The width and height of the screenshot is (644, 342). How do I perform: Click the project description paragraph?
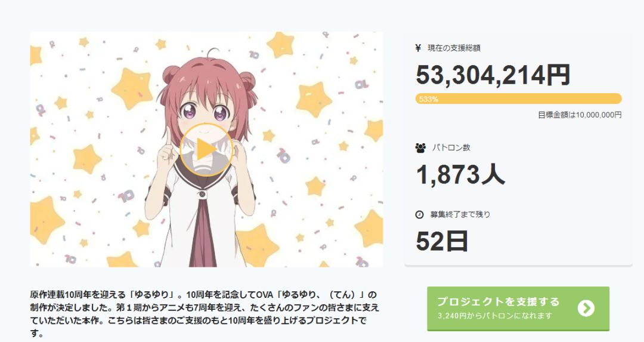coord(204,314)
